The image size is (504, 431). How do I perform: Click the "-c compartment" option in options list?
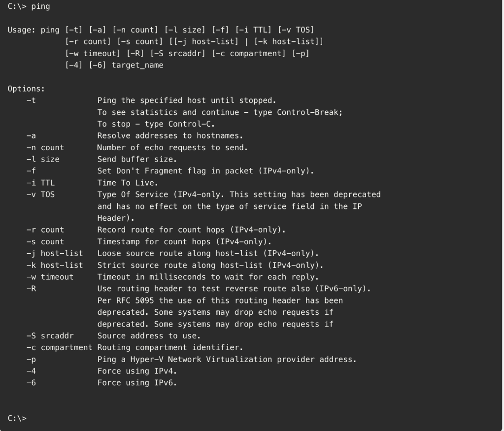click(59, 348)
